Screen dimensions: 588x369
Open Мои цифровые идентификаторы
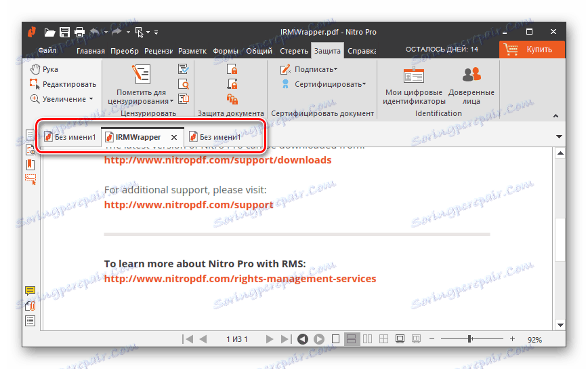tap(414, 85)
